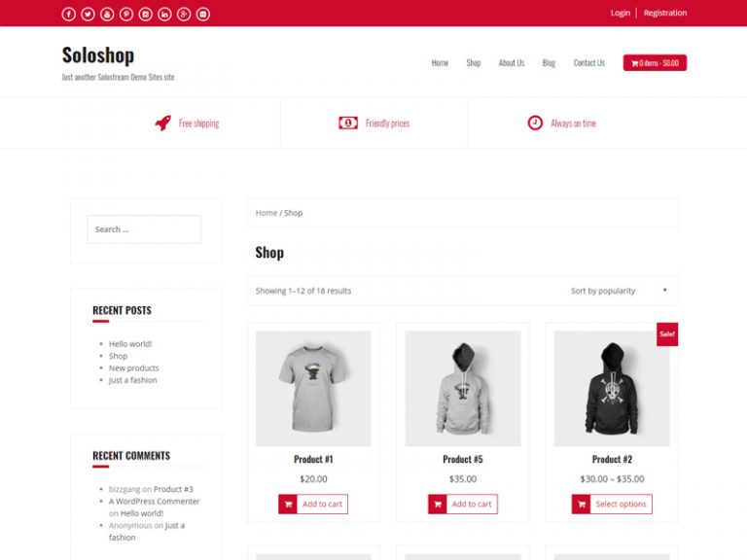Open the Pinterest social icon
The height and width of the screenshot is (560, 747).
[126, 15]
